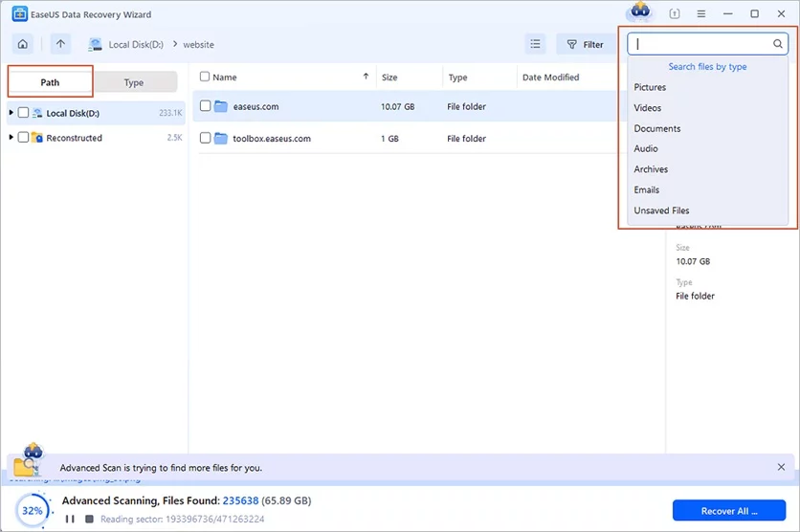Stop the advanced scan
Viewport: 800px width, 532px height.
tap(89, 519)
